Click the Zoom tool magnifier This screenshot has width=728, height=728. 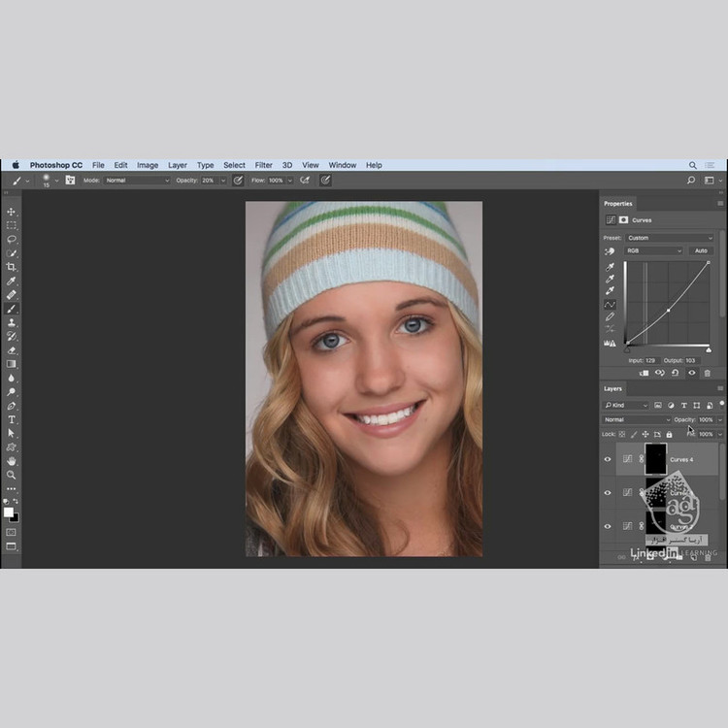click(x=12, y=475)
